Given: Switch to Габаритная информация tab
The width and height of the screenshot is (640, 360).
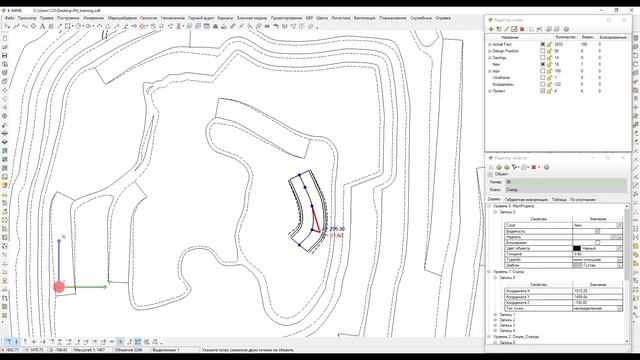Looking at the screenshot, I should tap(526, 200).
